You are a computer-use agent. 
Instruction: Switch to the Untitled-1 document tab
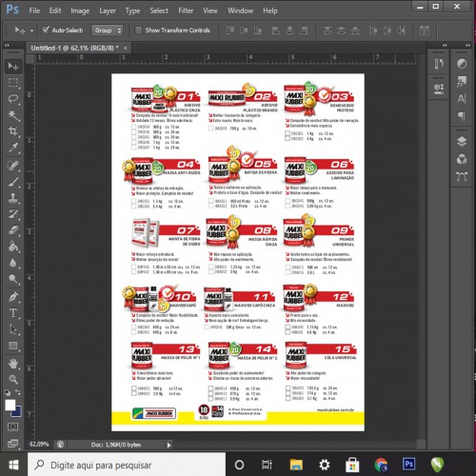(x=74, y=48)
